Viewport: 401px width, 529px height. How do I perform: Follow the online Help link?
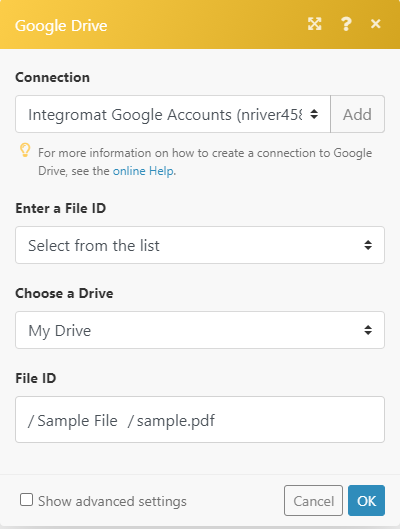143,171
